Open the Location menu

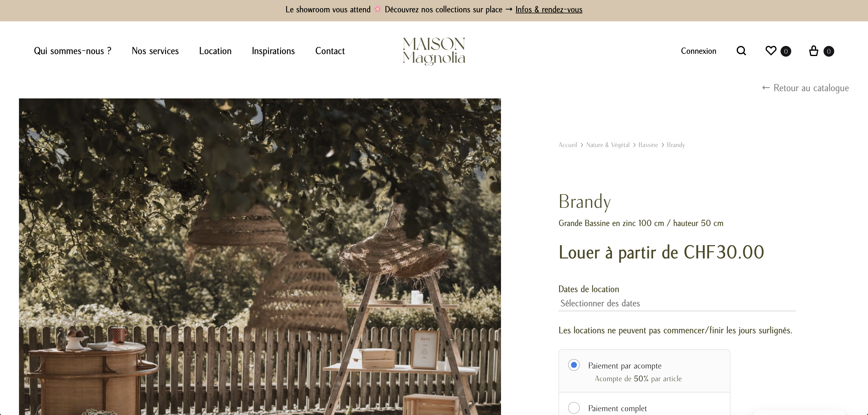point(215,51)
